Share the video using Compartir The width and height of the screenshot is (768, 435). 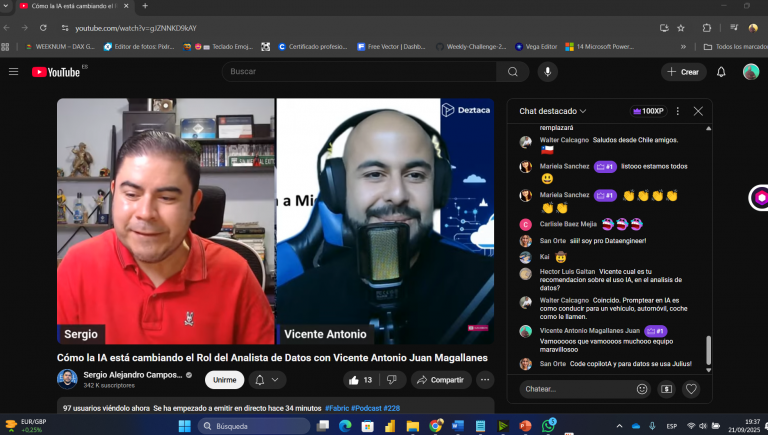pyautogui.click(x=440, y=380)
